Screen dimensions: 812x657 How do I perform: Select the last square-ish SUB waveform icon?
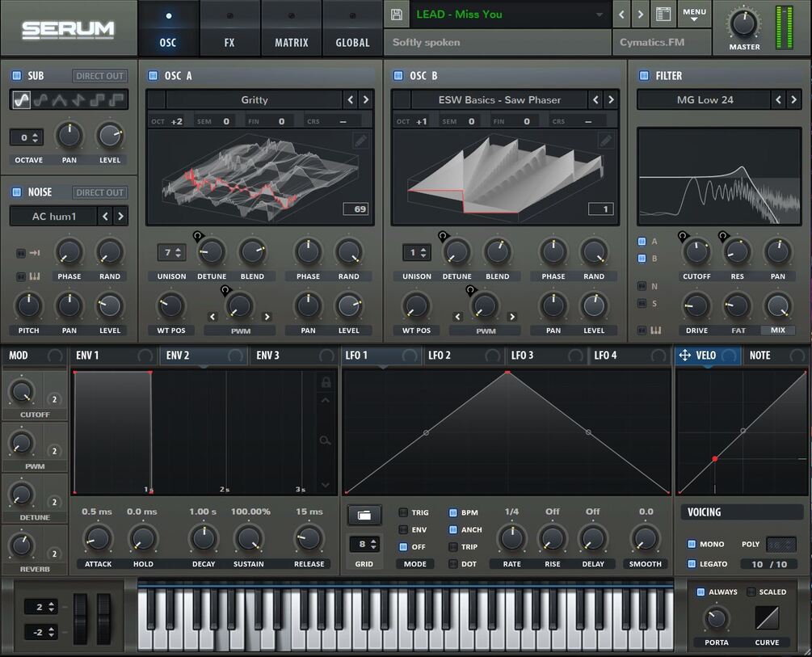116,99
